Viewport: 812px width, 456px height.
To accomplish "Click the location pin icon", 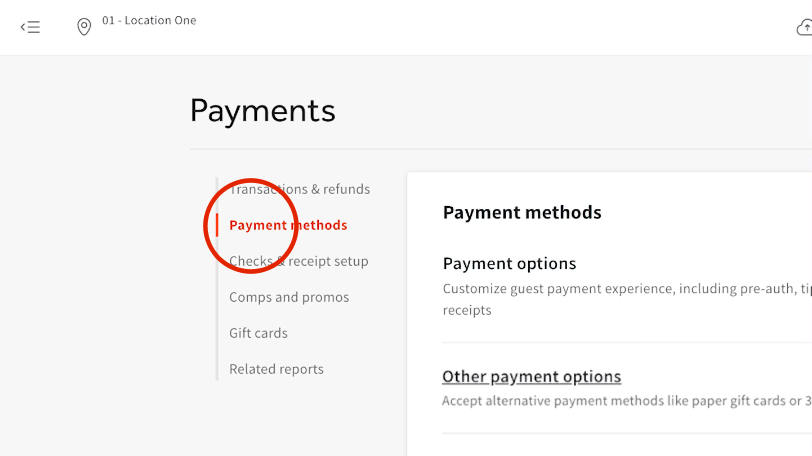I will pos(84,27).
